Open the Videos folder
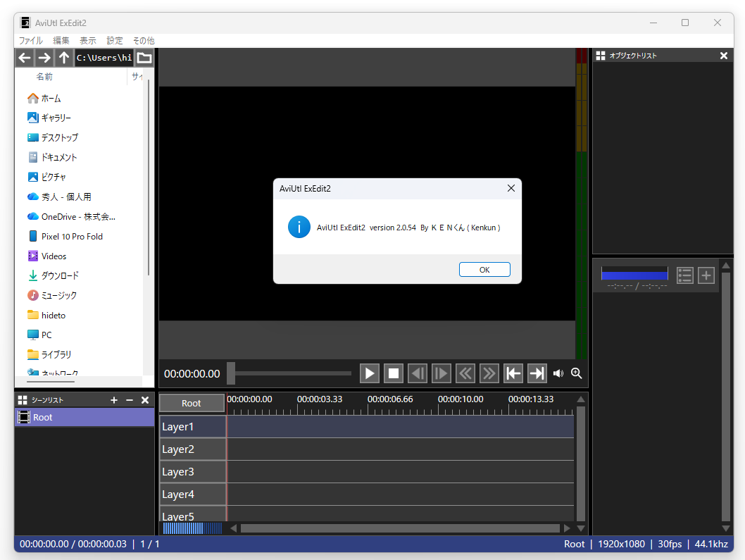The width and height of the screenshot is (745, 560). (47, 256)
